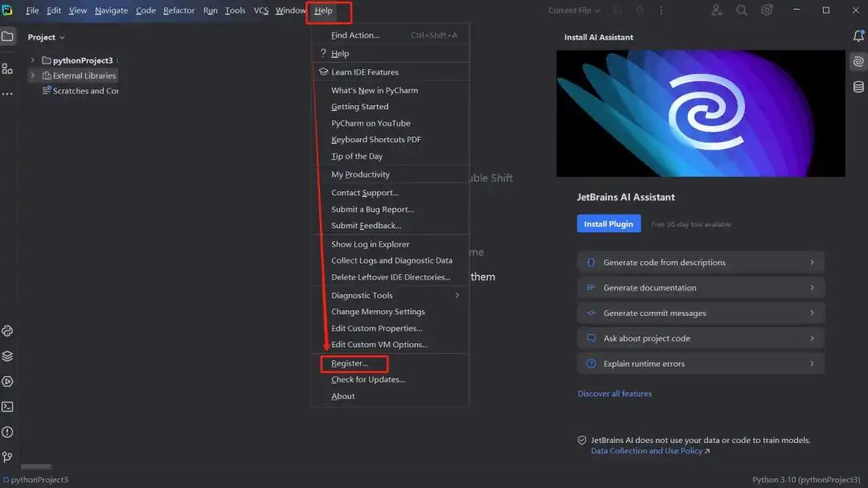Click Python 3.10 interpreter status widget
This screenshot has height=488, width=868.
tap(806, 480)
